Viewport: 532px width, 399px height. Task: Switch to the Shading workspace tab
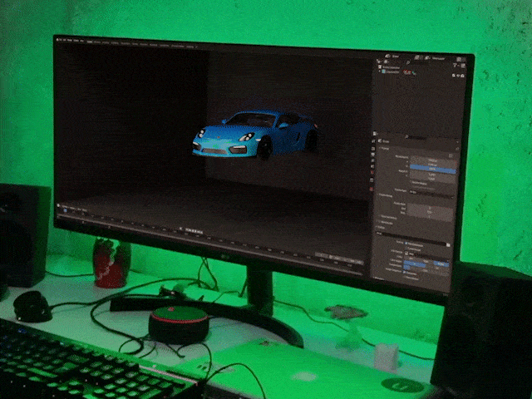pyautogui.click(x=135, y=44)
